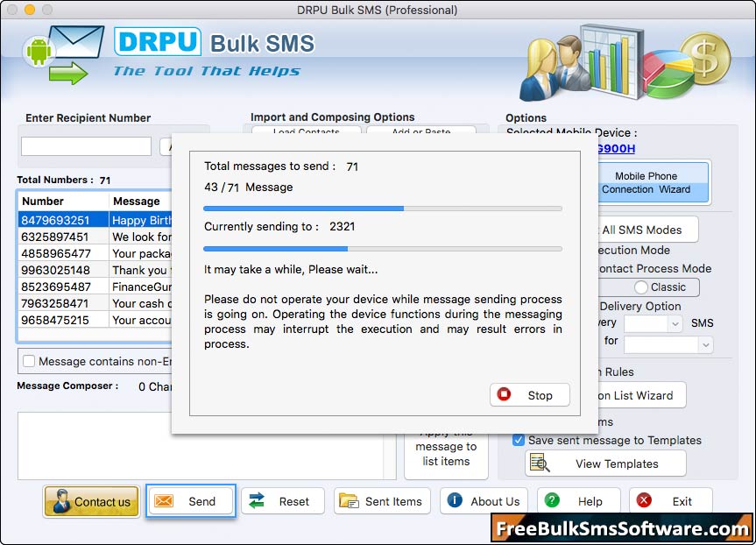Click the Send button
The width and height of the screenshot is (756, 545).
point(191,501)
